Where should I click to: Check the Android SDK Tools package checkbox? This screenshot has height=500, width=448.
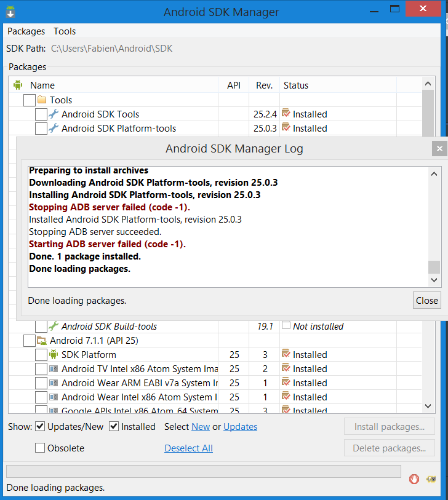pyautogui.click(x=41, y=114)
